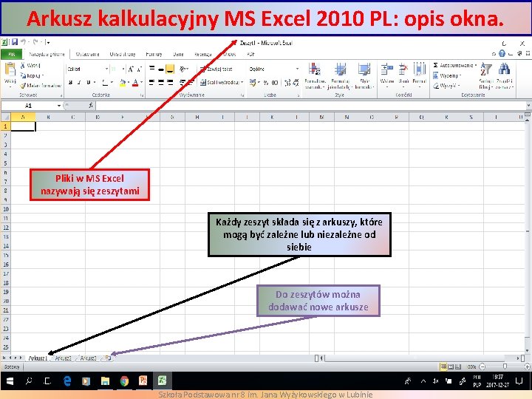Toggle underline formatting
Screen dimensions: 532x399
[x=88, y=82]
